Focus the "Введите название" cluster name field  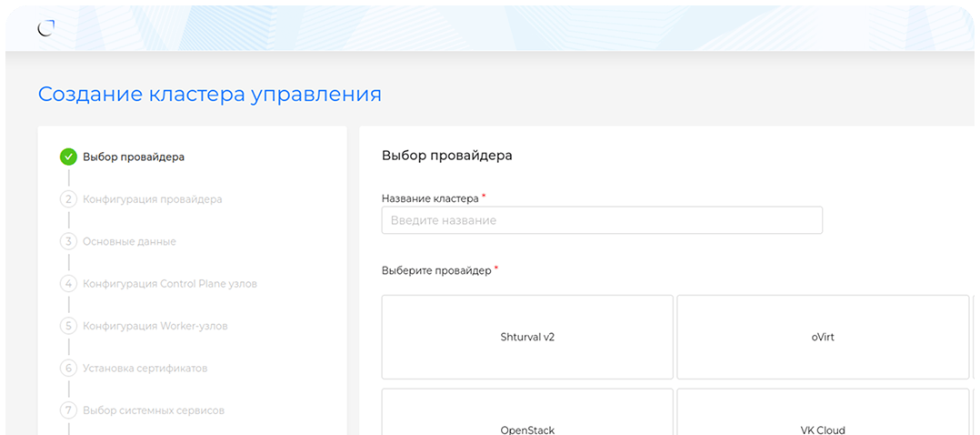pyautogui.click(x=602, y=220)
